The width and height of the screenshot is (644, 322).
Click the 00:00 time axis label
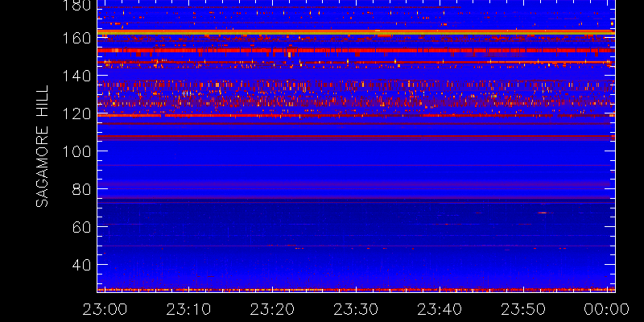point(607,309)
